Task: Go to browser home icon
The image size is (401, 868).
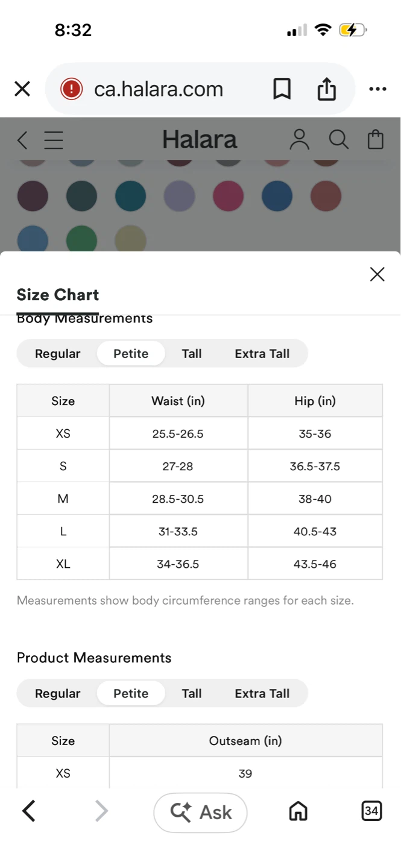Action: (x=298, y=811)
